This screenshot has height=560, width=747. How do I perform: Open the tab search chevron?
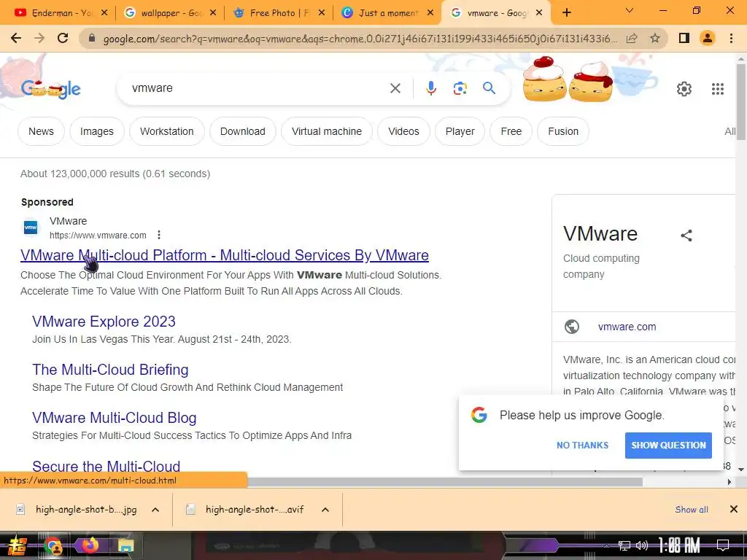[630, 10]
